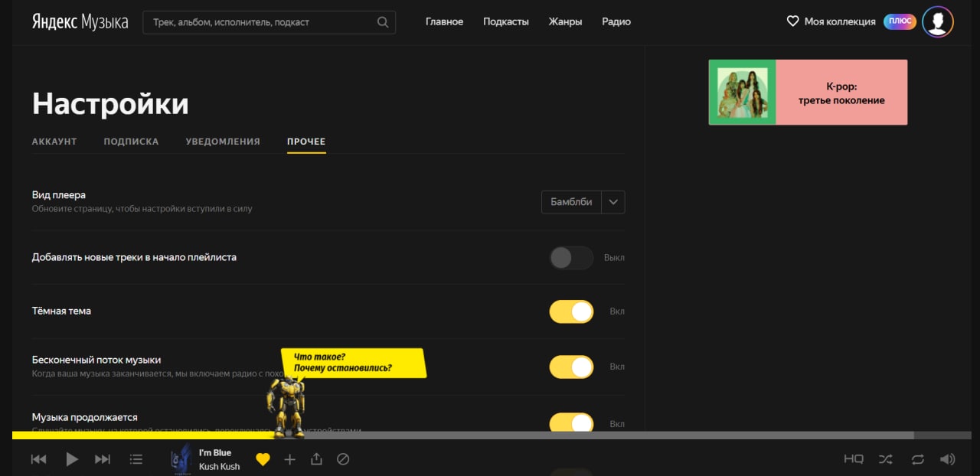Click the Тёмная тема label

coord(61,311)
